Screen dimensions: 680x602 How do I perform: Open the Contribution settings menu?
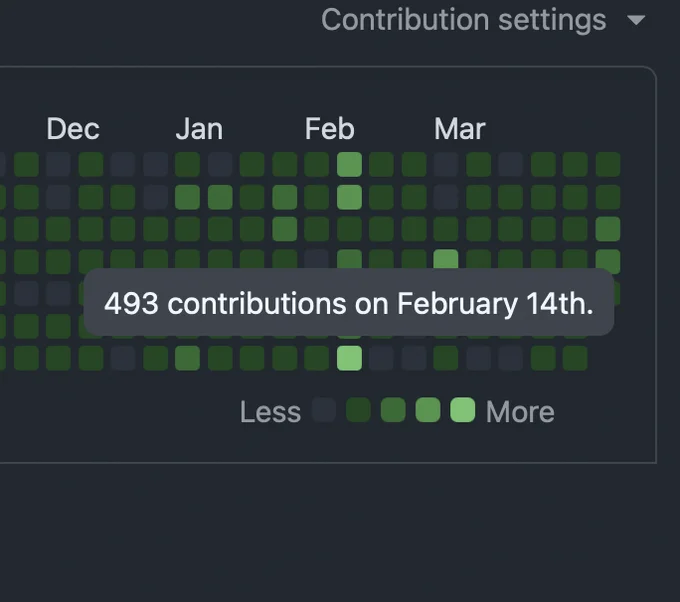pyautogui.click(x=483, y=20)
